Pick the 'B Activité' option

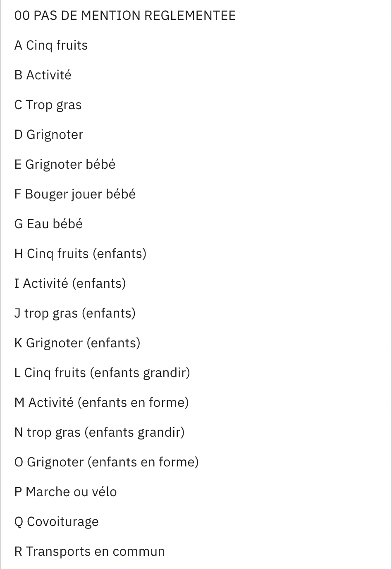pos(43,75)
